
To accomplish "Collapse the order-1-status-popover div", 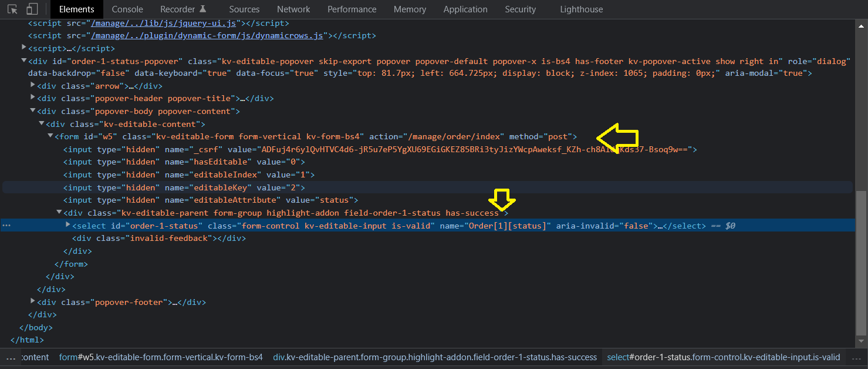I will [24, 61].
